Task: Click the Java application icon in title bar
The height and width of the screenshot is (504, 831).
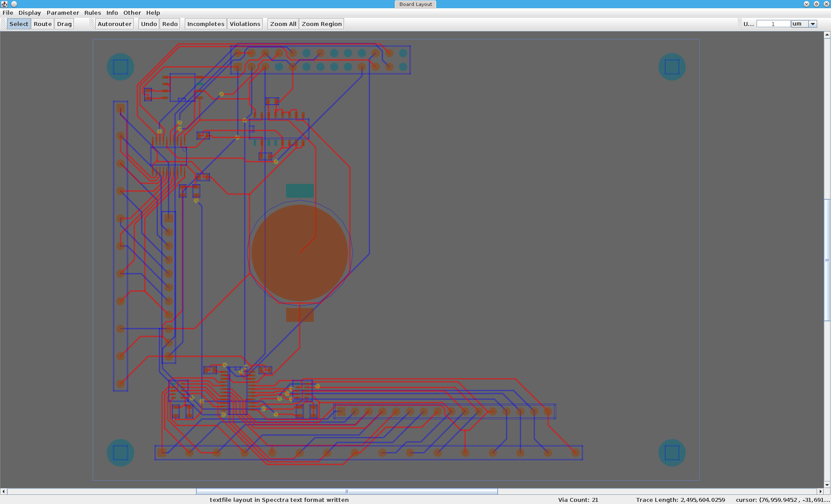Action: coord(4,4)
